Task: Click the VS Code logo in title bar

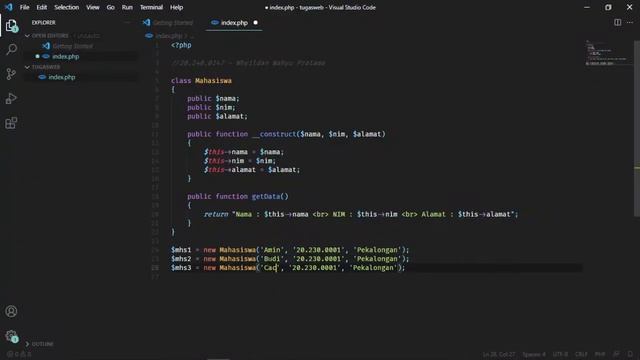Action: (x=9, y=7)
